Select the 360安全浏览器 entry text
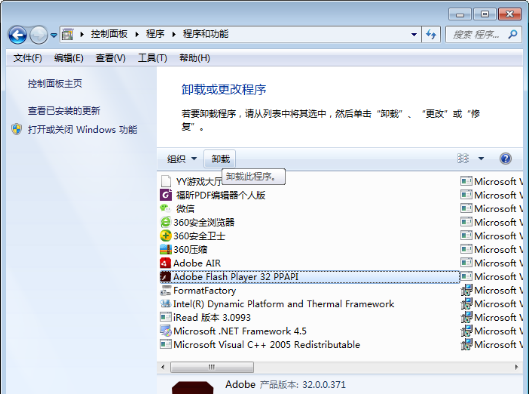The height and width of the screenshot is (394, 530). coord(204,222)
